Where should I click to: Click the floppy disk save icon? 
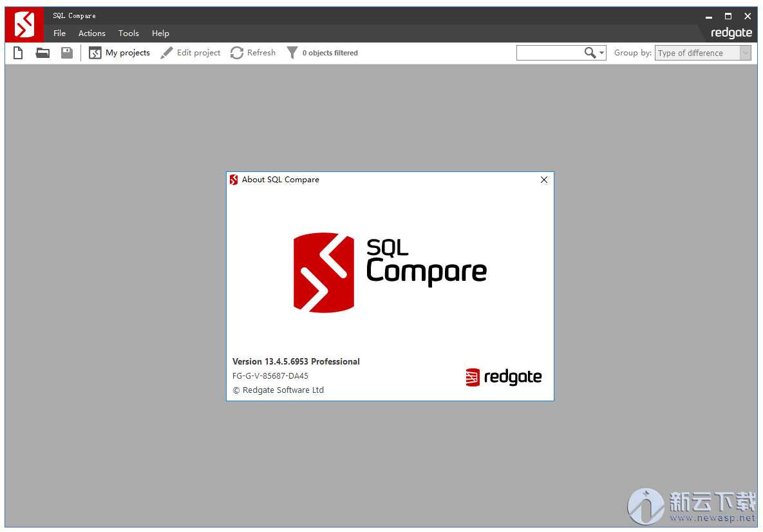67,53
